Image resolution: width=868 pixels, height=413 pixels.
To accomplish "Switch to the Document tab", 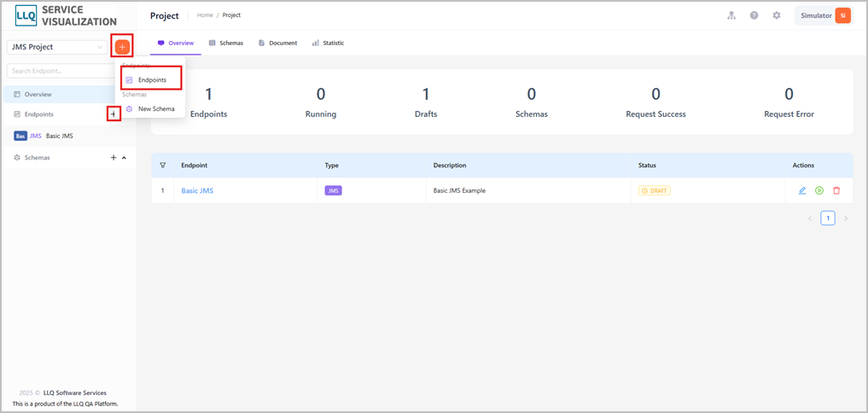I will [x=278, y=43].
